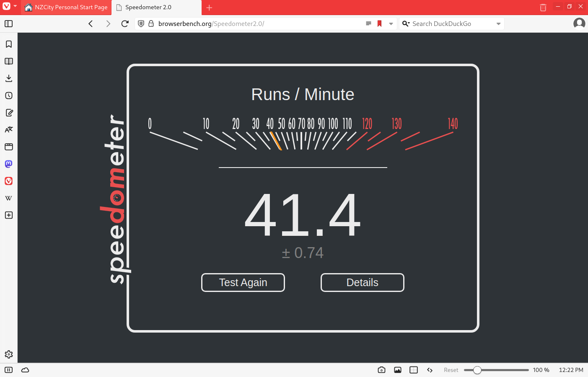Image resolution: width=588 pixels, height=377 pixels.
Task: Open the Wikipedia web panel
Action: (x=9, y=198)
